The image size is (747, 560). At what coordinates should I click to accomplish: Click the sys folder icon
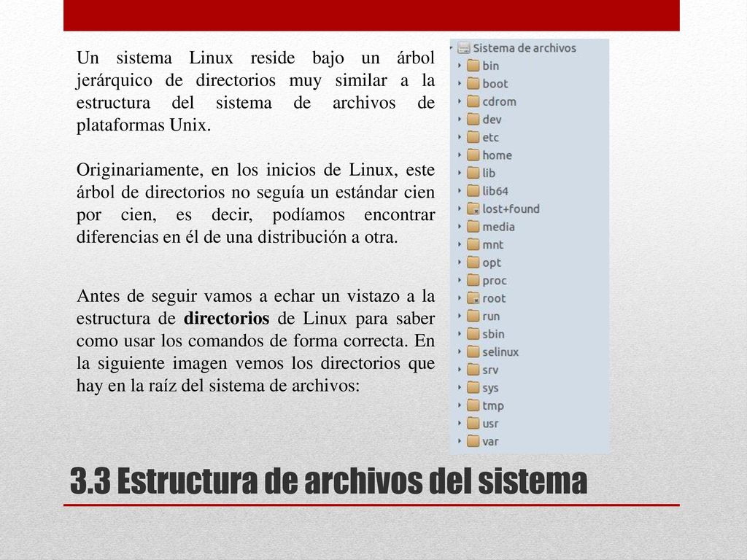(473, 388)
